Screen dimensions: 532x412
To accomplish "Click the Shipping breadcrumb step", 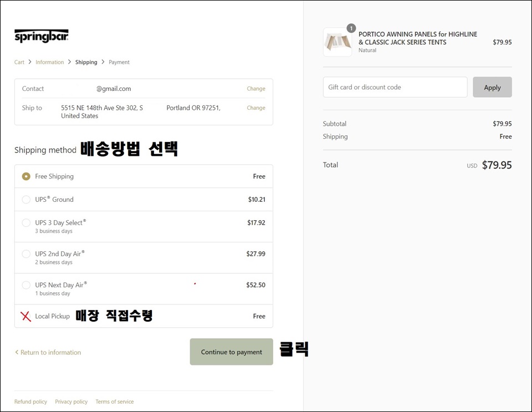I will [x=86, y=62].
